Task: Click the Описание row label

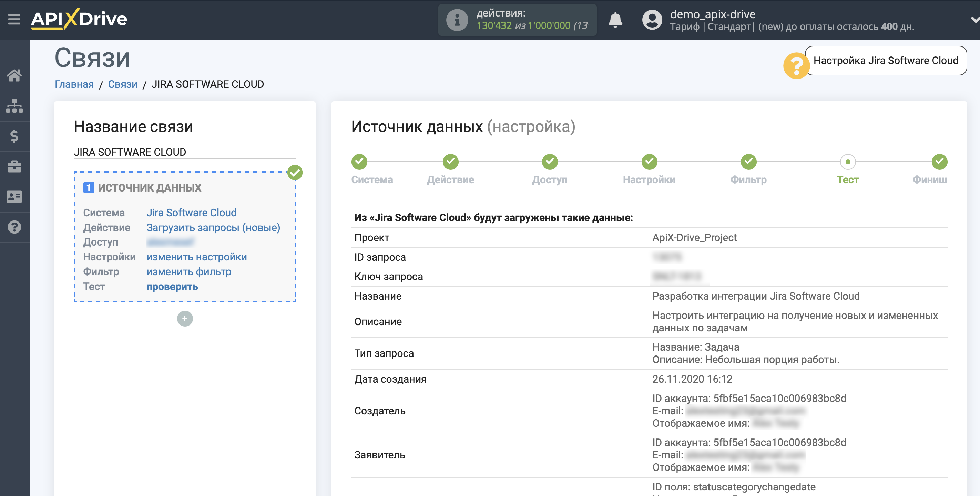Action: pyautogui.click(x=378, y=321)
